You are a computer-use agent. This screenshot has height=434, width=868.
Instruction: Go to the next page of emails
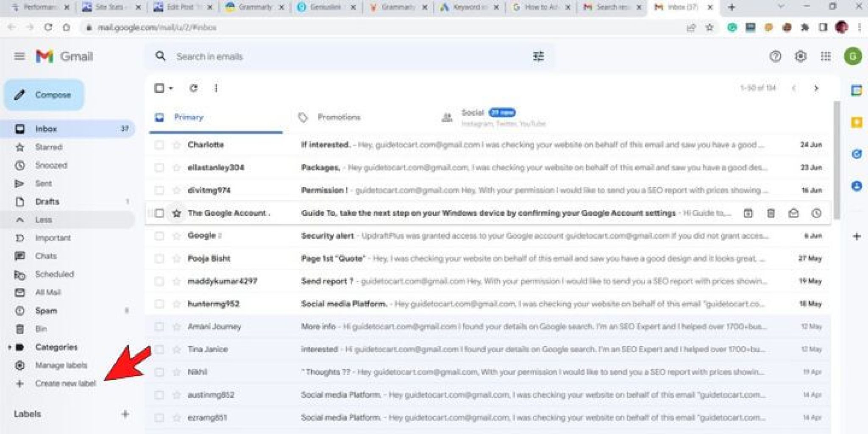point(816,88)
